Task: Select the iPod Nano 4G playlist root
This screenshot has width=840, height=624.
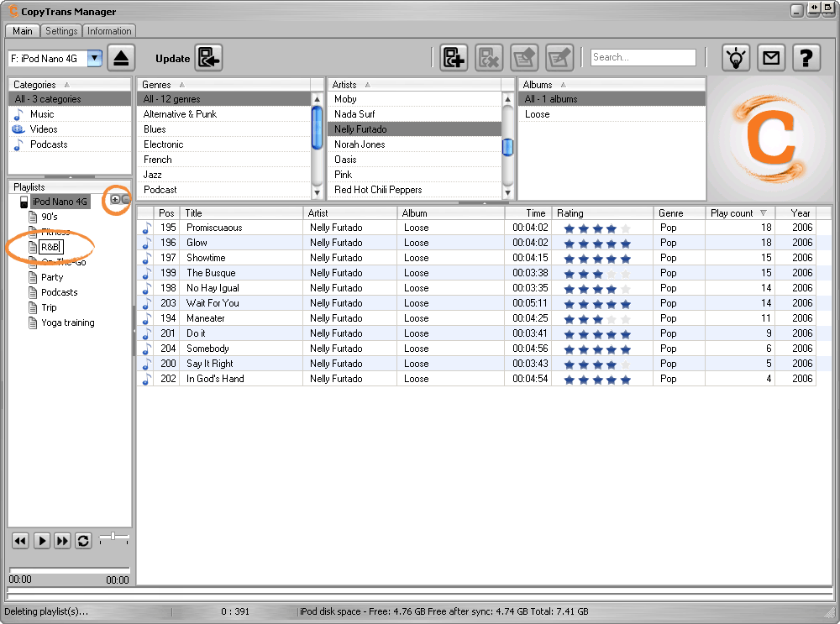Action: pos(60,202)
